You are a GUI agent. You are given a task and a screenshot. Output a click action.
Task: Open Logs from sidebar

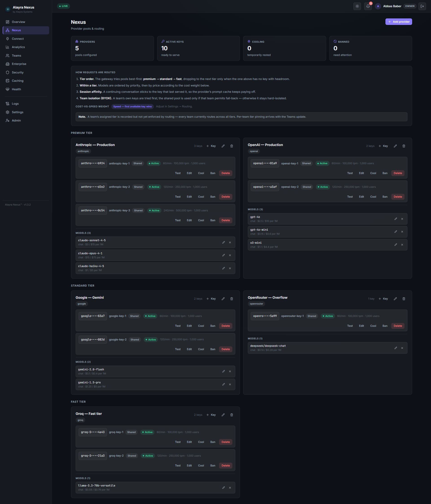coord(26,104)
